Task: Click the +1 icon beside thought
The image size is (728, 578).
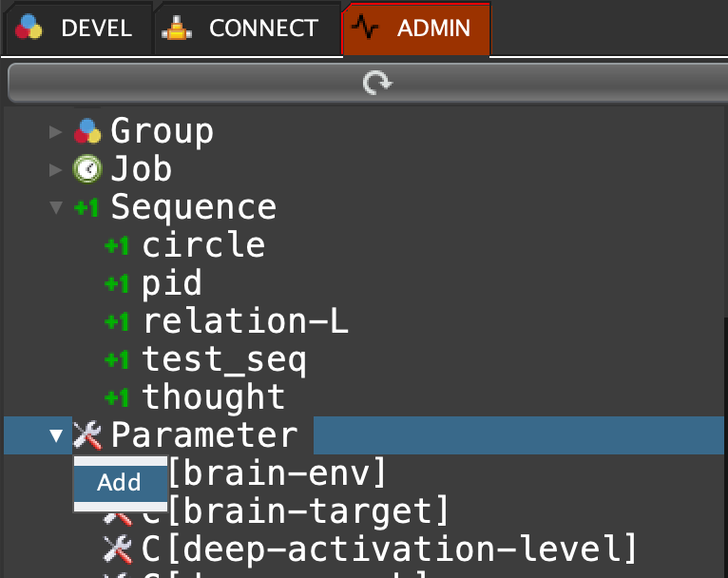Action: pos(117,397)
